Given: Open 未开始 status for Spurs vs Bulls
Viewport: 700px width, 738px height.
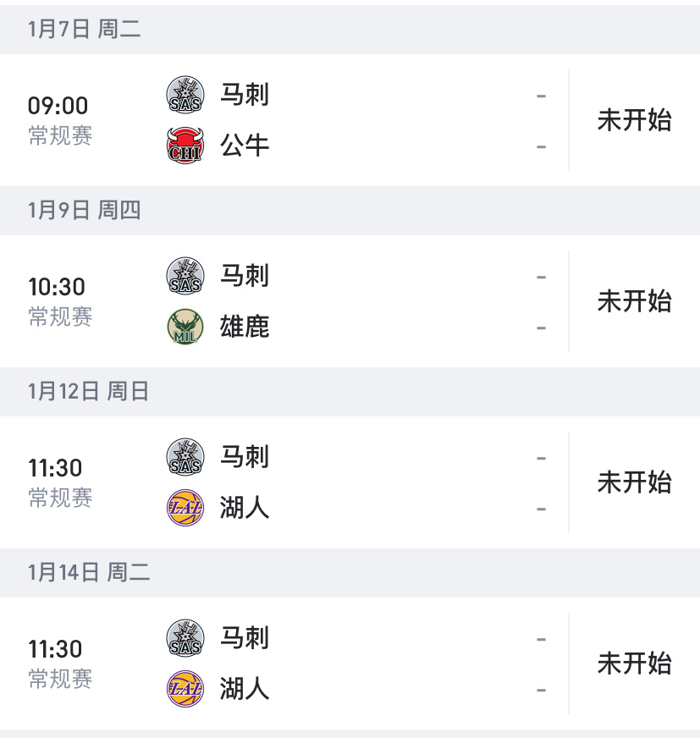Looking at the screenshot, I should (634, 120).
